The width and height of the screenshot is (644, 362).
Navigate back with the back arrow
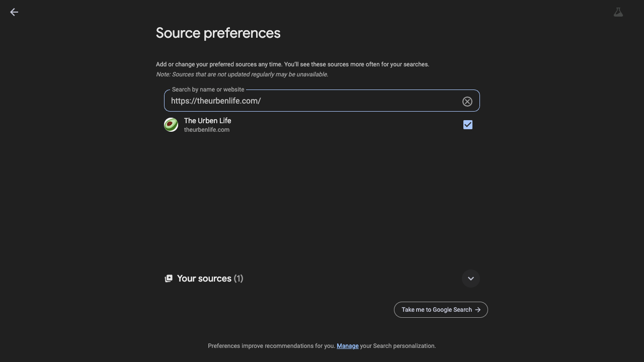click(14, 12)
